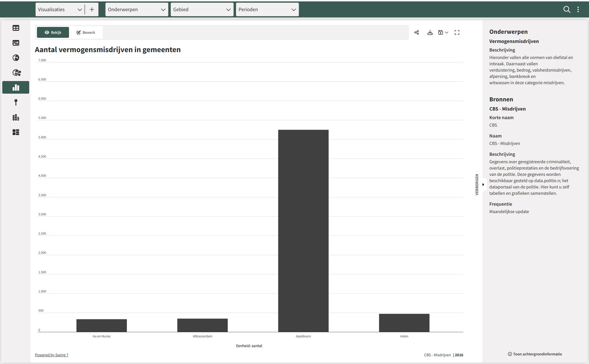
Task: Click the Bronnen heading
Action: coord(501,99)
